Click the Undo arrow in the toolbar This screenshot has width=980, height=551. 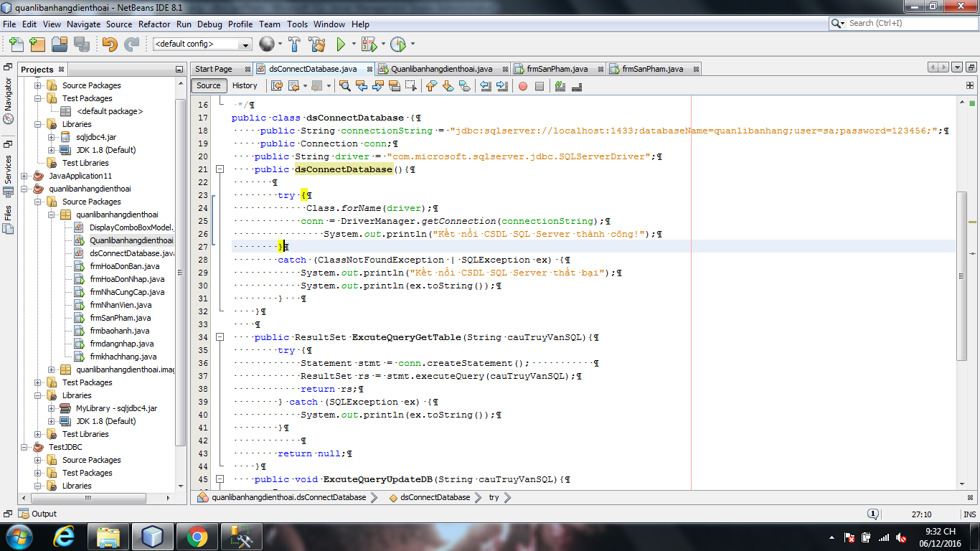tap(109, 44)
